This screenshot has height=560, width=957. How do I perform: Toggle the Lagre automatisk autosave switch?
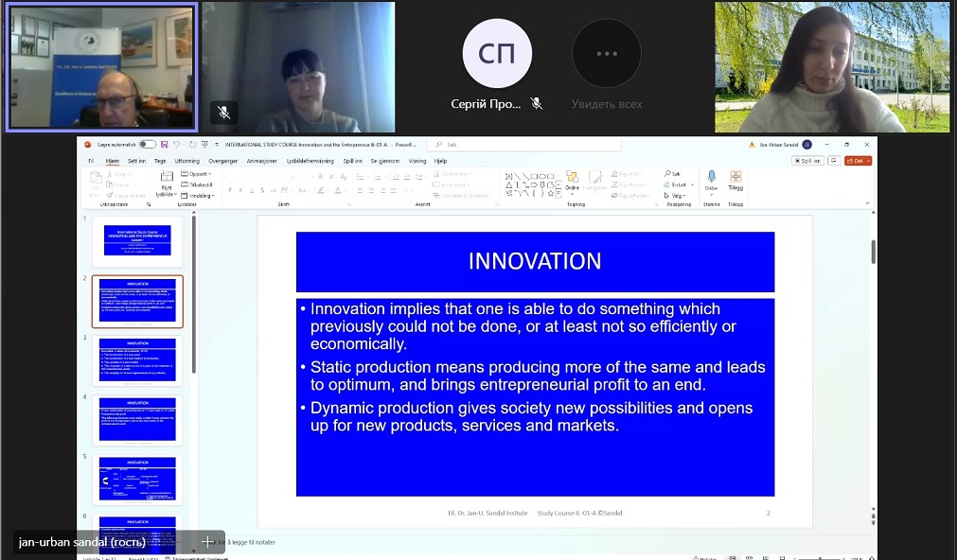(147, 145)
